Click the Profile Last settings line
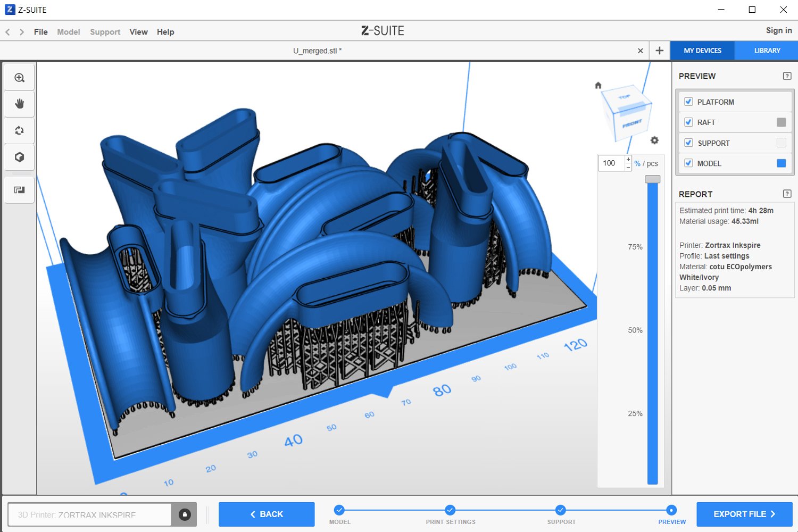The height and width of the screenshot is (532, 798). (714, 256)
